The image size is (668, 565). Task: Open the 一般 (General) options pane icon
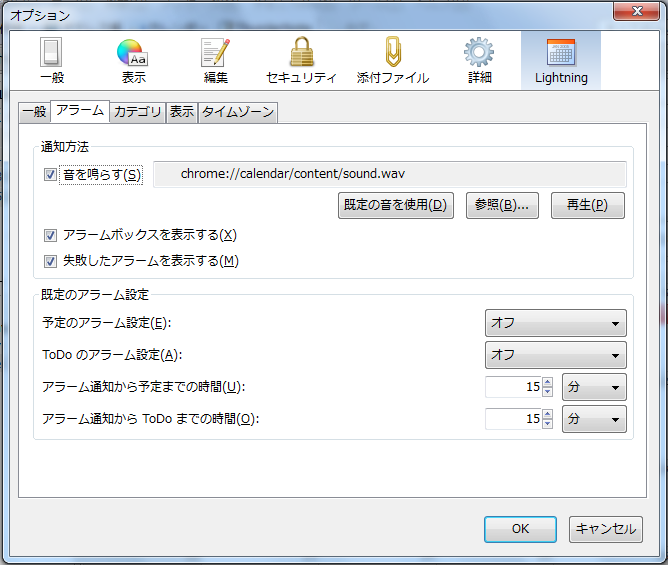[x=52, y=60]
